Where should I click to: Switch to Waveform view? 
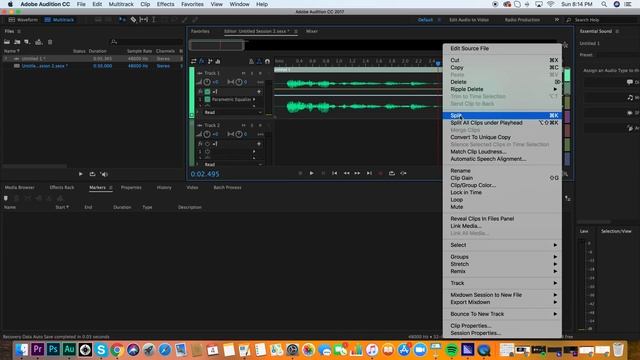(23, 20)
